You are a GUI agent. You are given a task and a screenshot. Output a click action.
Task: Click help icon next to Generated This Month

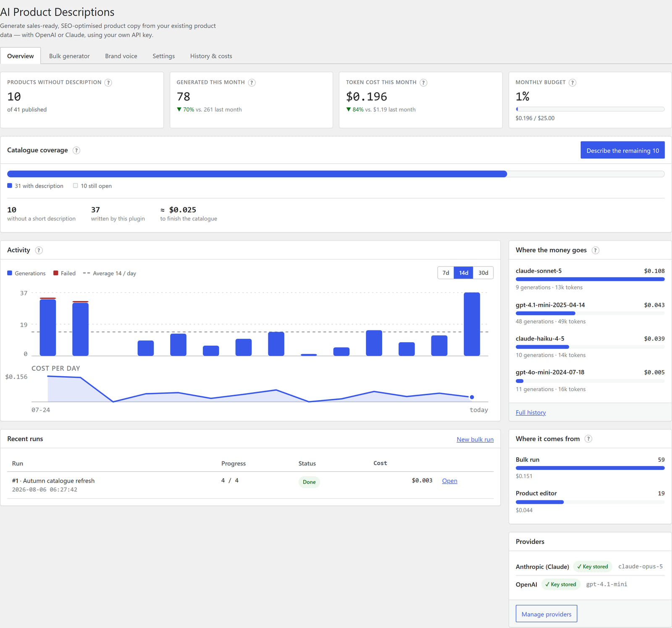[x=252, y=83]
